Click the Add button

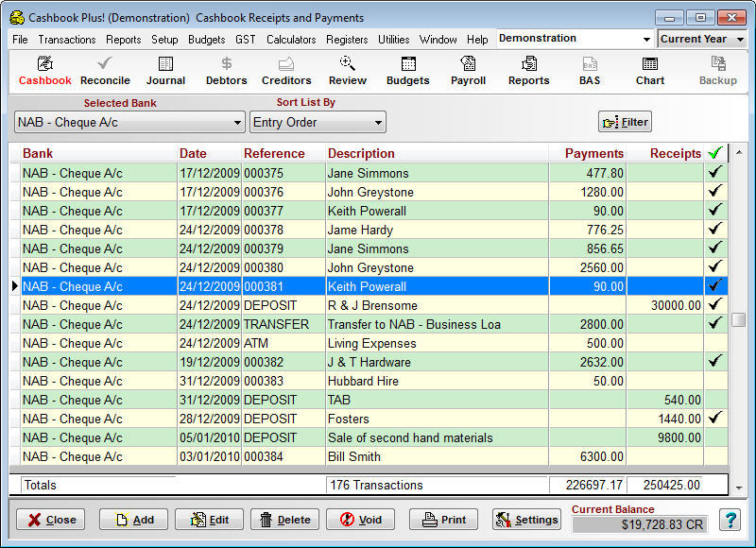pos(133,520)
